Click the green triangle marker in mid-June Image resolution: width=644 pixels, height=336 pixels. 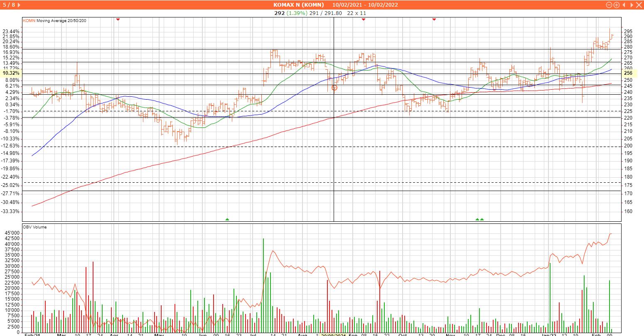coord(227,219)
